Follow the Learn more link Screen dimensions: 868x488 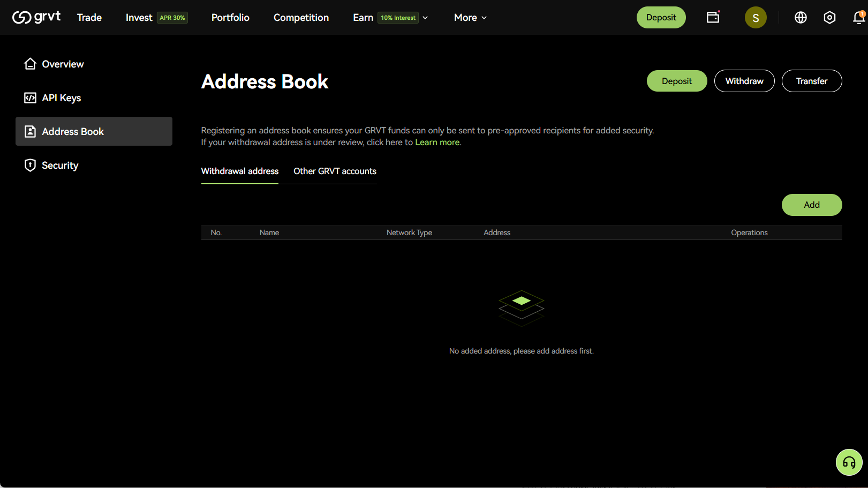(437, 142)
